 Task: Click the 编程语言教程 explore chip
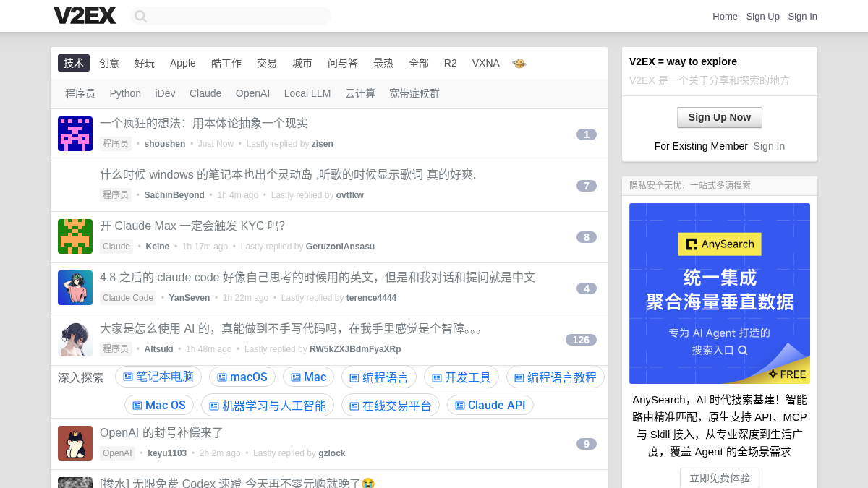(556, 377)
